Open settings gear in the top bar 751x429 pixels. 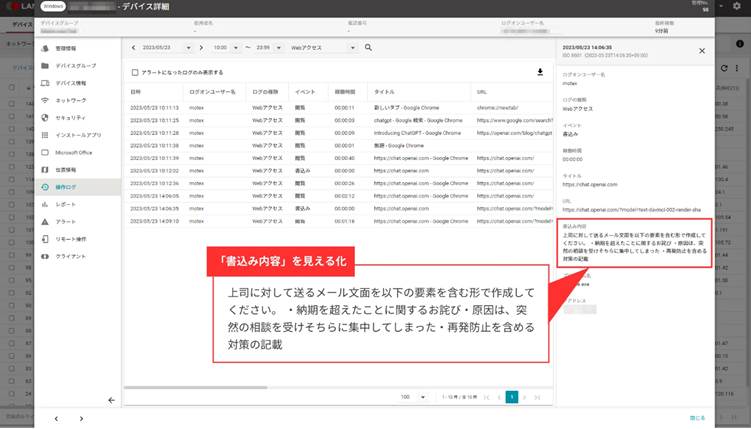(x=737, y=6)
